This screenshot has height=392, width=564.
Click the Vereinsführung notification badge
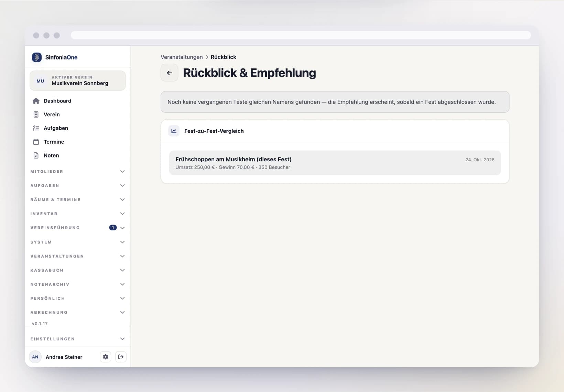[113, 228]
